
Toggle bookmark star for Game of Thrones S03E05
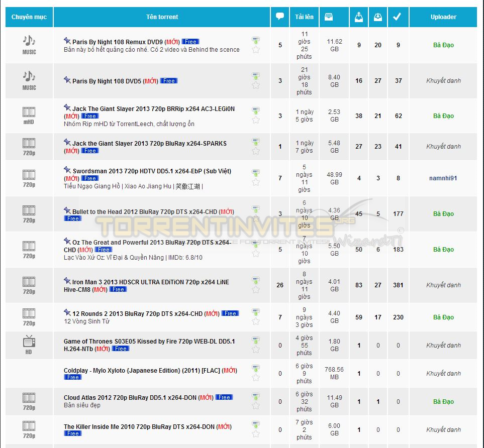click(x=256, y=349)
